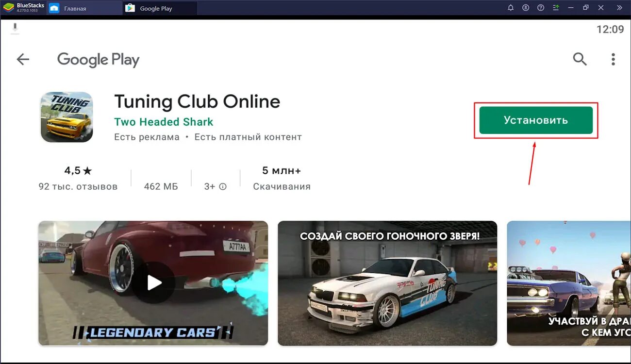Click the Есть платный контент label
631x364 pixels.
tap(248, 137)
